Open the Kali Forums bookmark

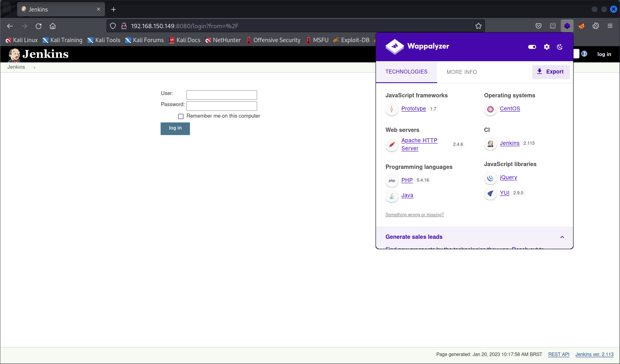[x=144, y=40]
